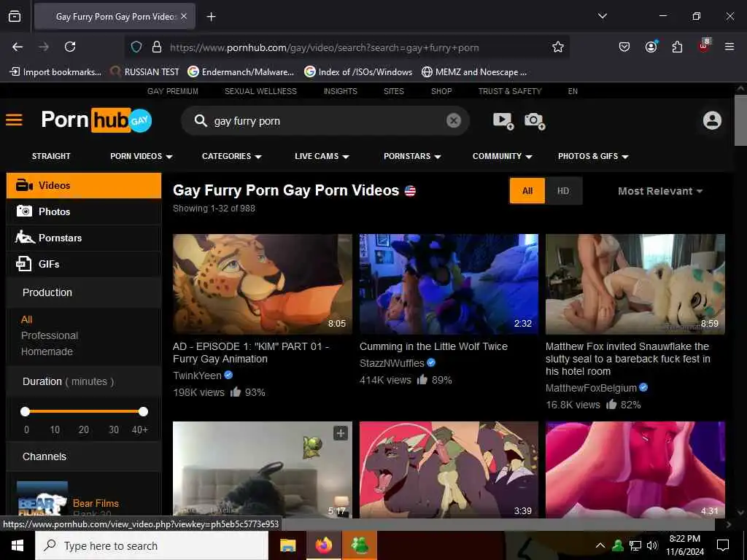Open Firefox account icon
747x560 pixels.
click(x=651, y=46)
